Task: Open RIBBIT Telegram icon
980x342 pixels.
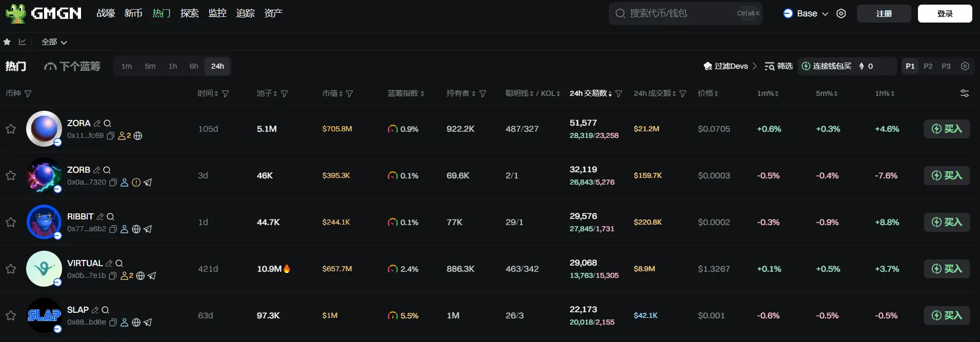Action: pyautogui.click(x=148, y=229)
